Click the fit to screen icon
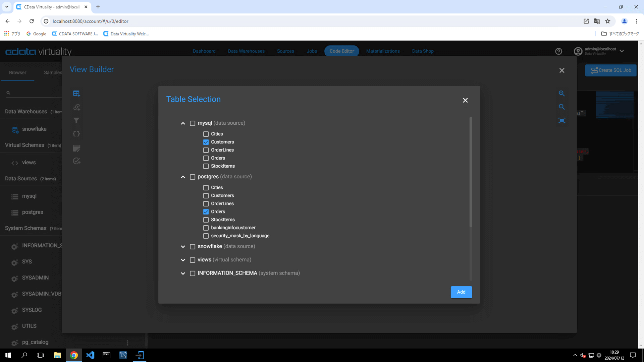The width and height of the screenshot is (644, 362). pyautogui.click(x=562, y=120)
